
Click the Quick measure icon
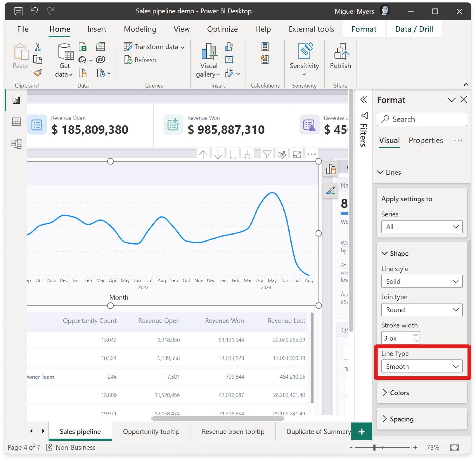265,60
